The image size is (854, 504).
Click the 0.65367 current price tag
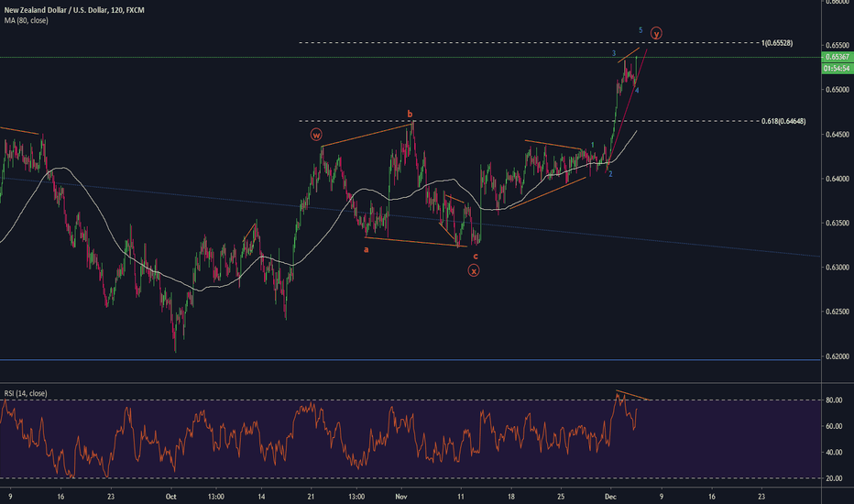point(838,57)
